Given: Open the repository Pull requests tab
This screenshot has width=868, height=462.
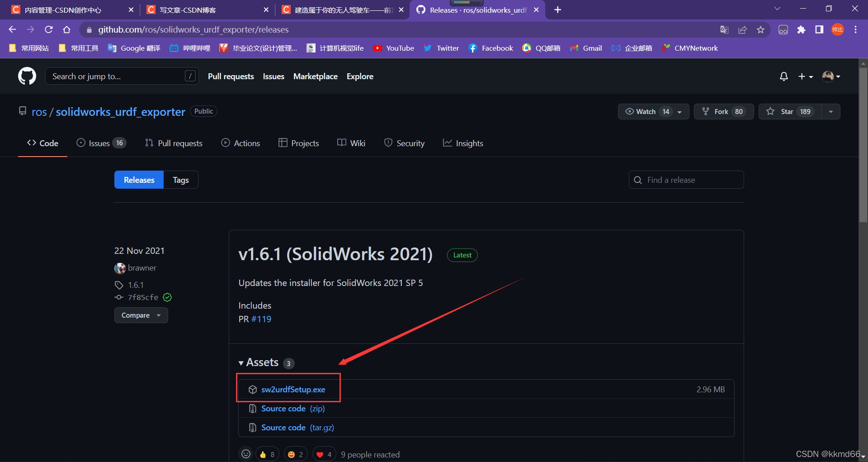Looking at the screenshot, I should 174,143.
